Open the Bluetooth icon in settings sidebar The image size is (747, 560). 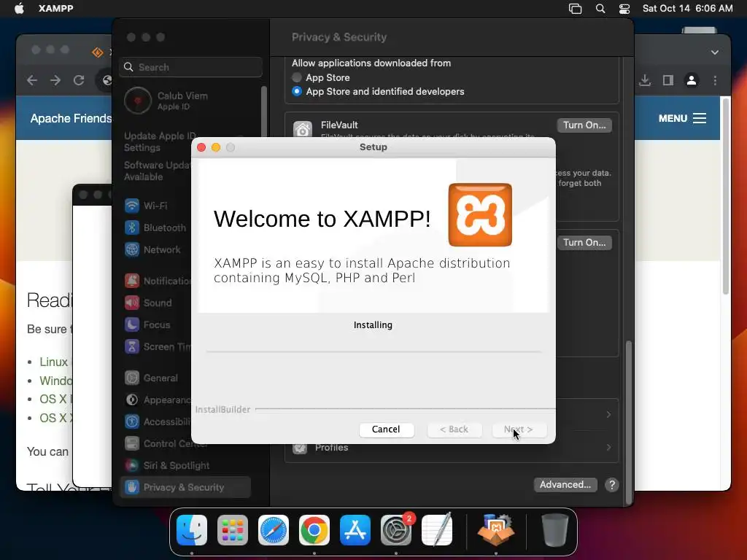point(132,227)
